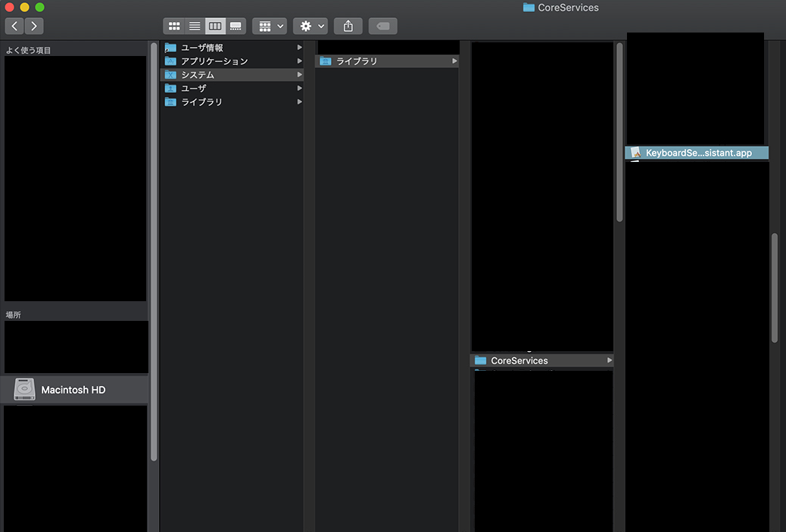Expand first-column ライブラリ with its arrow
The image size is (786, 532).
[x=299, y=101]
